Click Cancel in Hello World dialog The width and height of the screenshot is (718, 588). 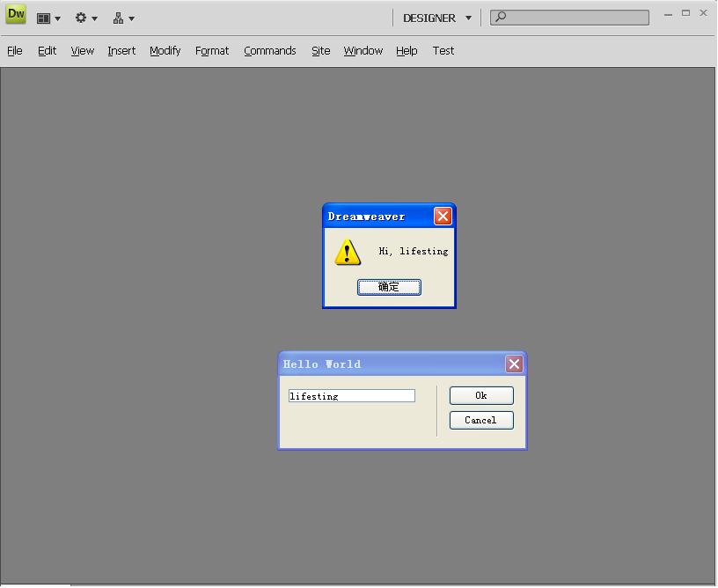tap(481, 421)
